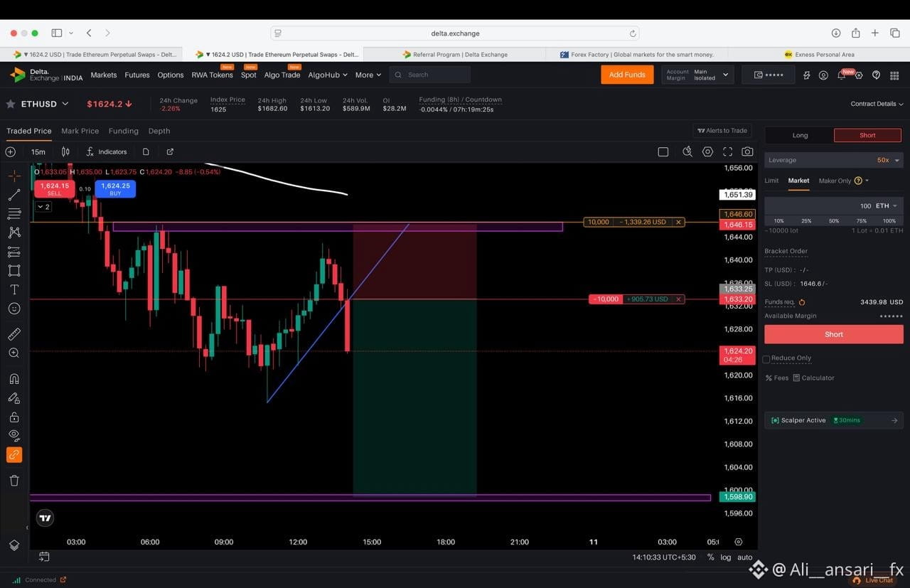Add ETHUSD to favorites star
This screenshot has height=588, width=910.
click(x=11, y=104)
